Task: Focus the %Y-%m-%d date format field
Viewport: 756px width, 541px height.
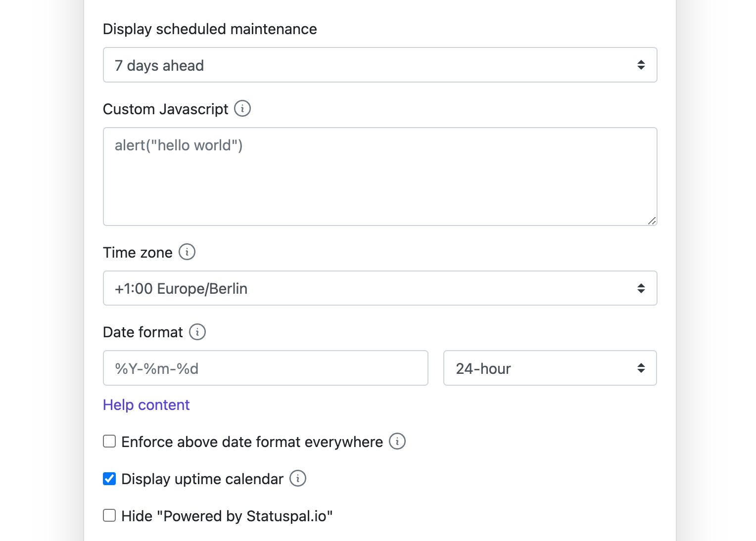Action: pos(265,368)
